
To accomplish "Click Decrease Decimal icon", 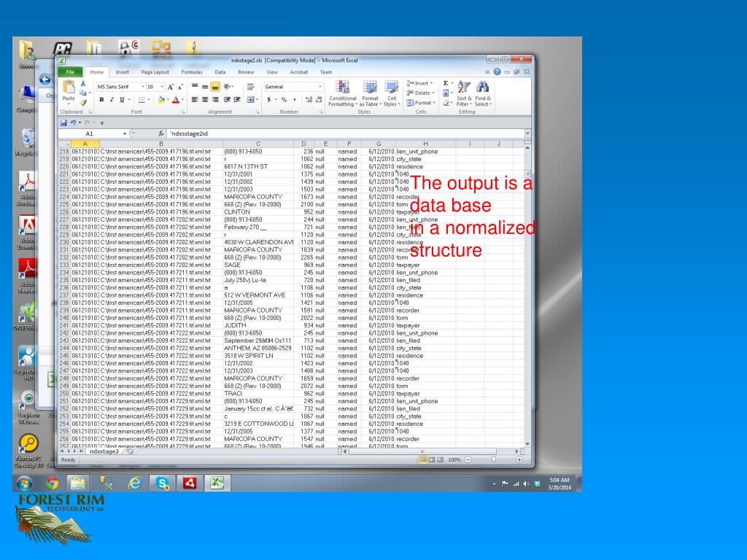I will [318, 99].
